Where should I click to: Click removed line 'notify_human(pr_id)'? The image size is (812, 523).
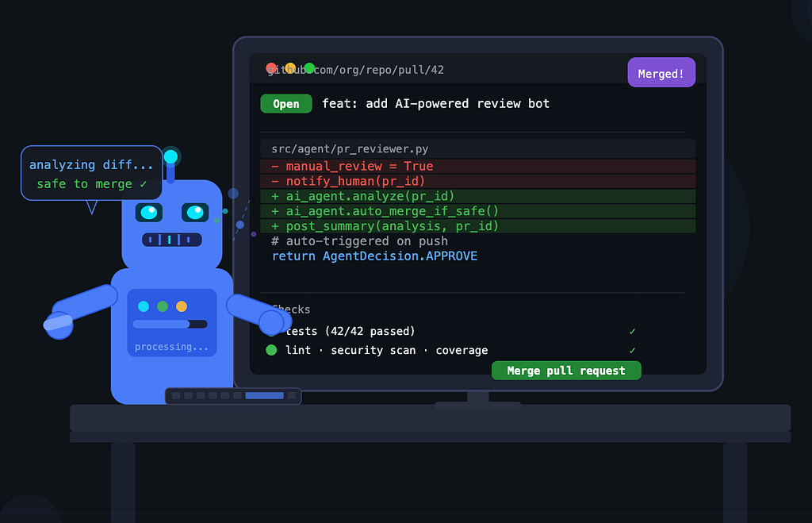pos(477,181)
